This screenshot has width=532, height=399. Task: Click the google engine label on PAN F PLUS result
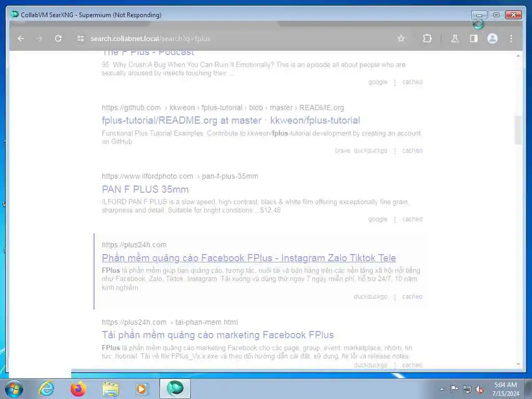pos(378,219)
